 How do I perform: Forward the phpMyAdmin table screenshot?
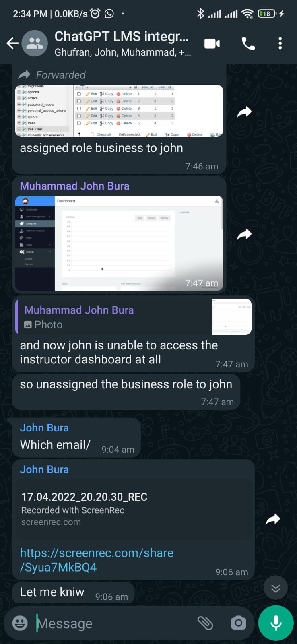click(244, 112)
